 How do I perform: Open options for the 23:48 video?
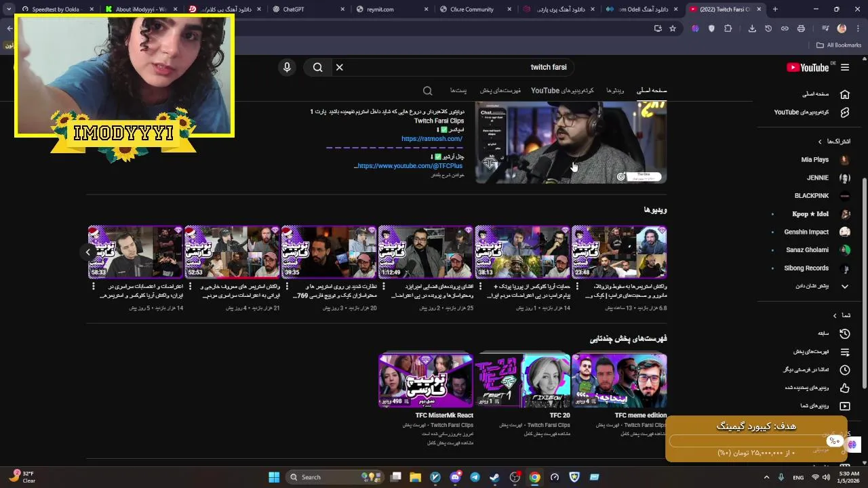(576, 287)
